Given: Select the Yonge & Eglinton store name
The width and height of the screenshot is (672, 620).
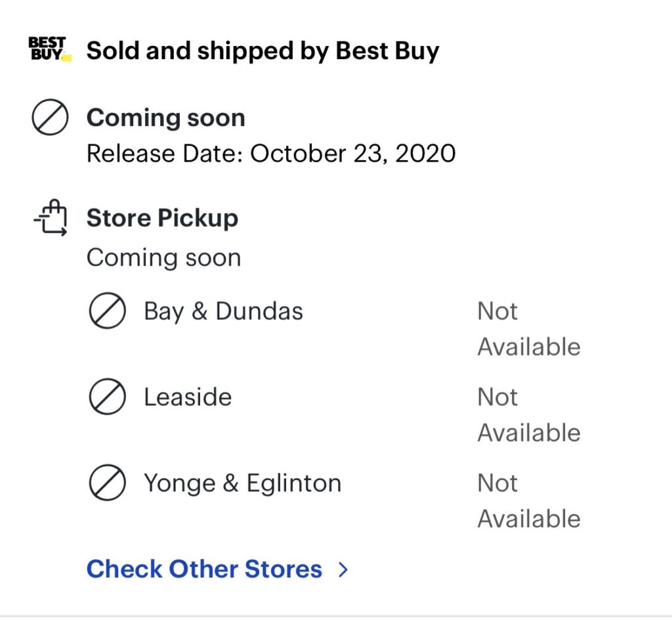Looking at the screenshot, I should coord(243,483).
